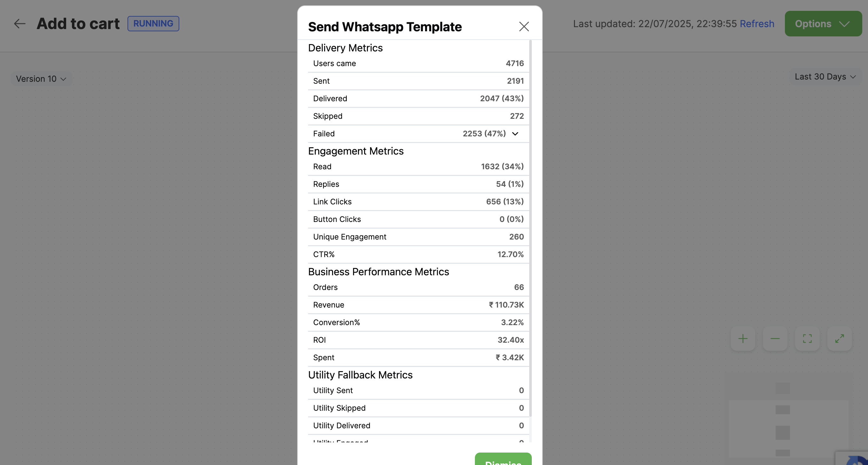Close the Send Whatsapp Template dialog
Screen dimensions: 868x465
click(x=523, y=27)
